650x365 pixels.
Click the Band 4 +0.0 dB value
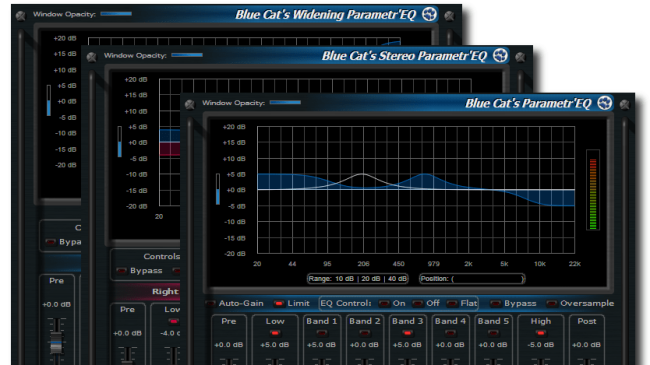pyautogui.click(x=450, y=345)
